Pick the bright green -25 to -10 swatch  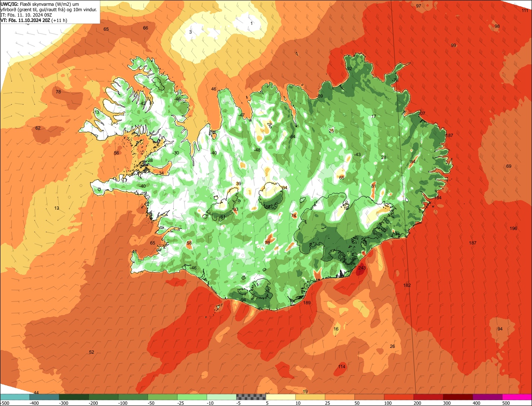(x=192, y=397)
